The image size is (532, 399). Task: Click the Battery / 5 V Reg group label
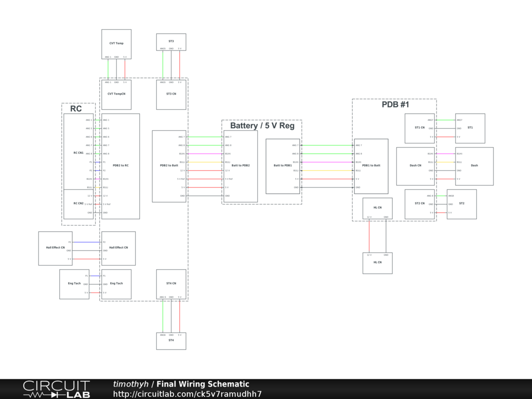(262, 126)
